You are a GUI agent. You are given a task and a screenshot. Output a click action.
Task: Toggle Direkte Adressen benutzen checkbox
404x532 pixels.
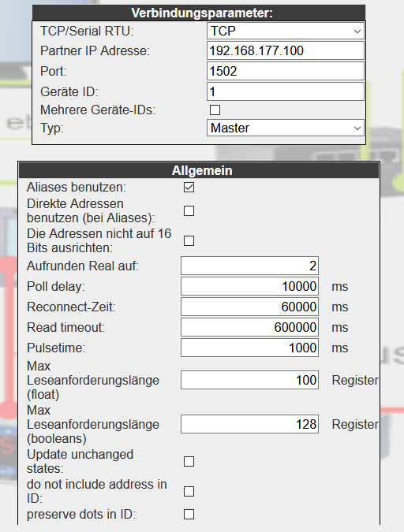[189, 210]
